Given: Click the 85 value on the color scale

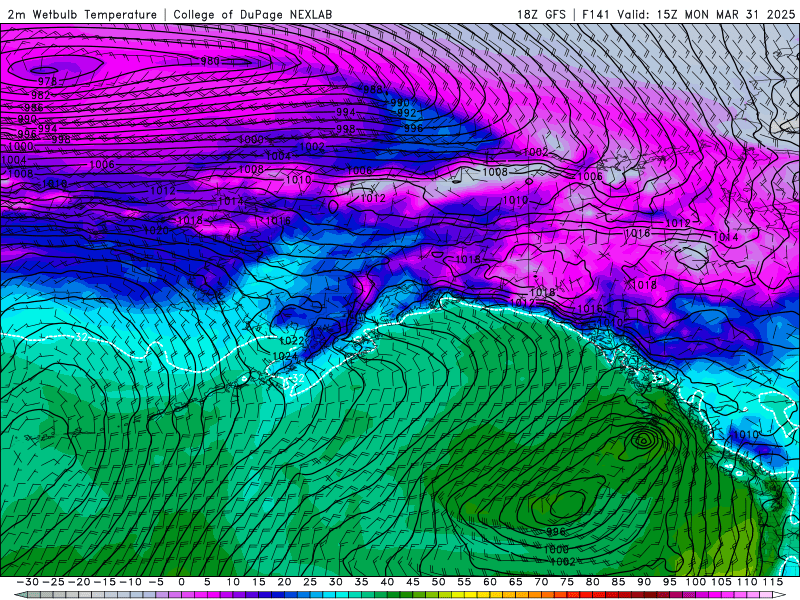Looking at the screenshot, I should (618, 582).
